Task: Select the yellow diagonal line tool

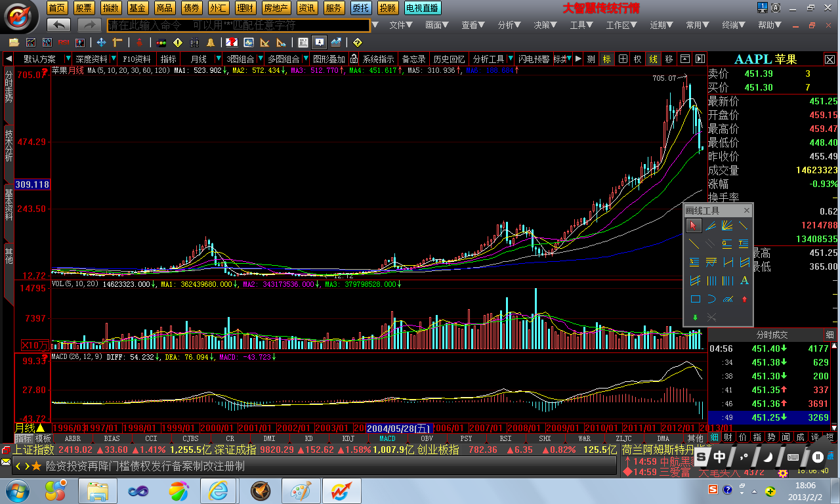Action: pos(695,244)
